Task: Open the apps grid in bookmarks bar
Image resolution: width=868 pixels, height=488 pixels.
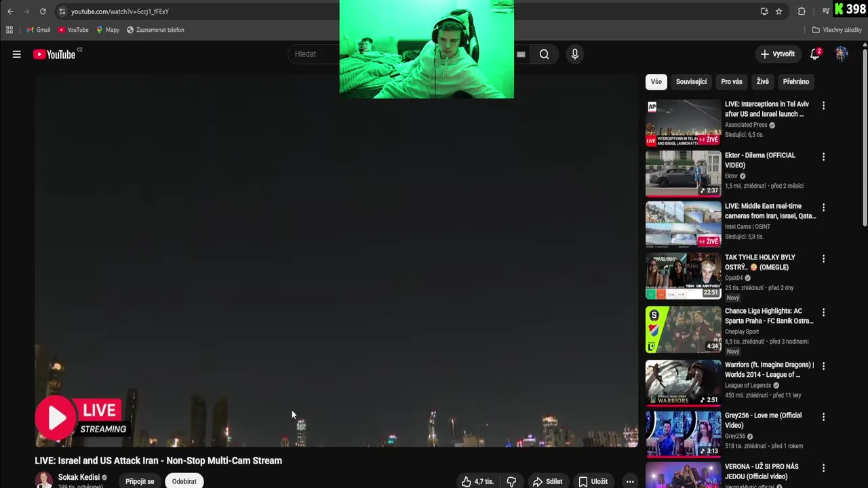Action: coord(9,30)
